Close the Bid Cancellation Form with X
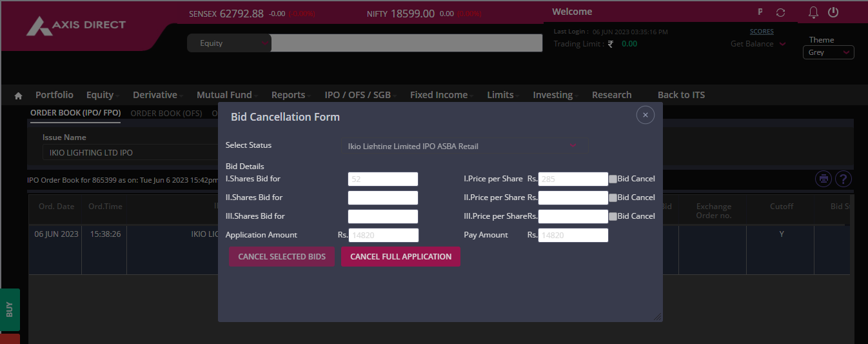The width and height of the screenshot is (868, 344). pyautogui.click(x=646, y=115)
